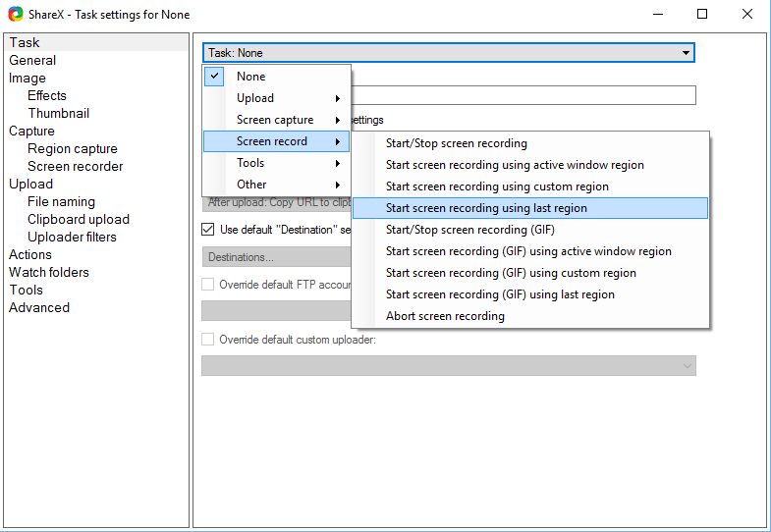The image size is (771, 532).
Task: Open the Task: None dropdown
Action: coord(449,53)
